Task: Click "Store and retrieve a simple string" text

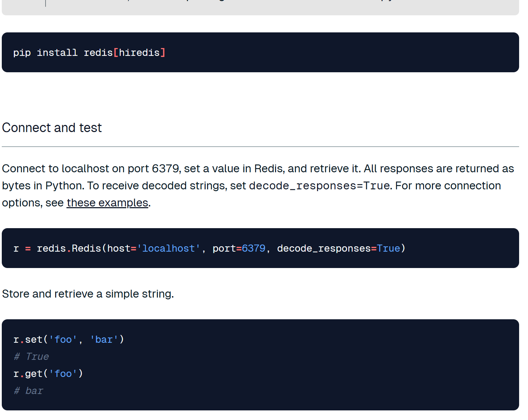Action: click(x=88, y=294)
